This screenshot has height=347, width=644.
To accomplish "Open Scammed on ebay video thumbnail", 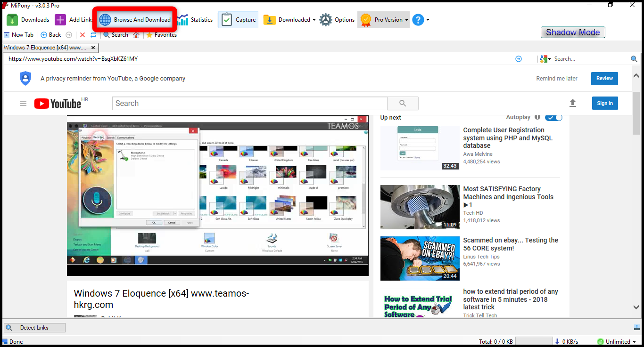I will (420, 258).
